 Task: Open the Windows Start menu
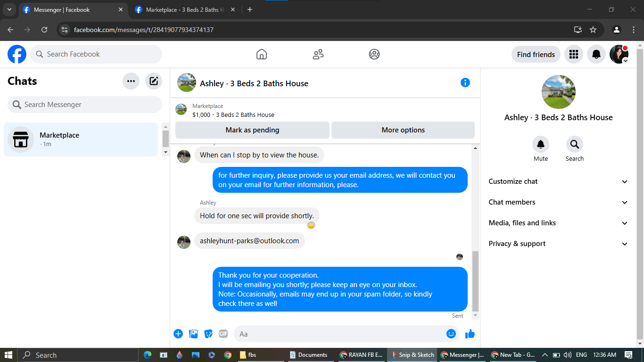coord(8,355)
